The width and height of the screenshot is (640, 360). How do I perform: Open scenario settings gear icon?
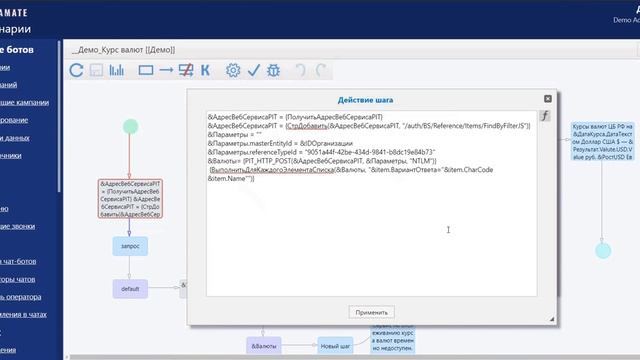pyautogui.click(x=233, y=70)
